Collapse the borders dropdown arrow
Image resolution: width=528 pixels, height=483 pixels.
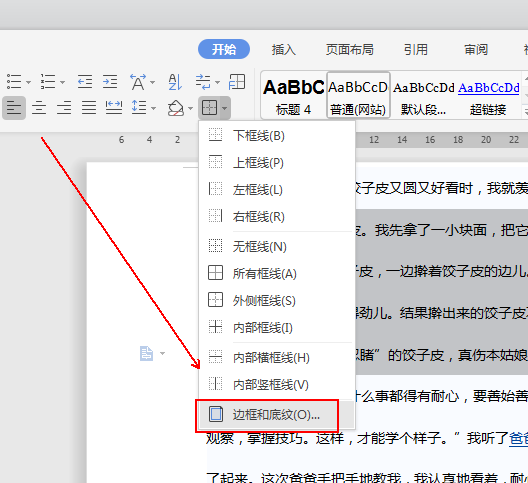(x=225, y=108)
